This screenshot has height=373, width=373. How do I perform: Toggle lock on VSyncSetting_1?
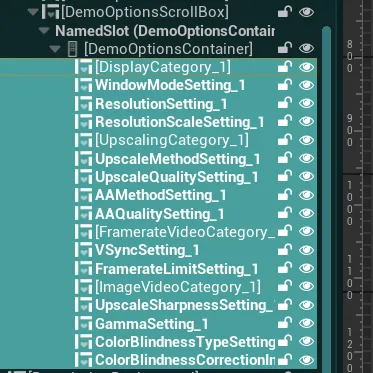285,250
